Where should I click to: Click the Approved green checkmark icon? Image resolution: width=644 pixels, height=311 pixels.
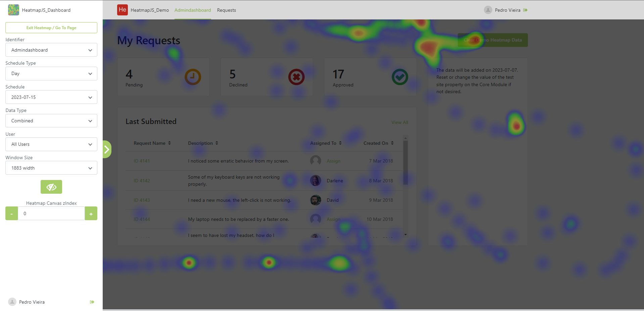click(400, 77)
